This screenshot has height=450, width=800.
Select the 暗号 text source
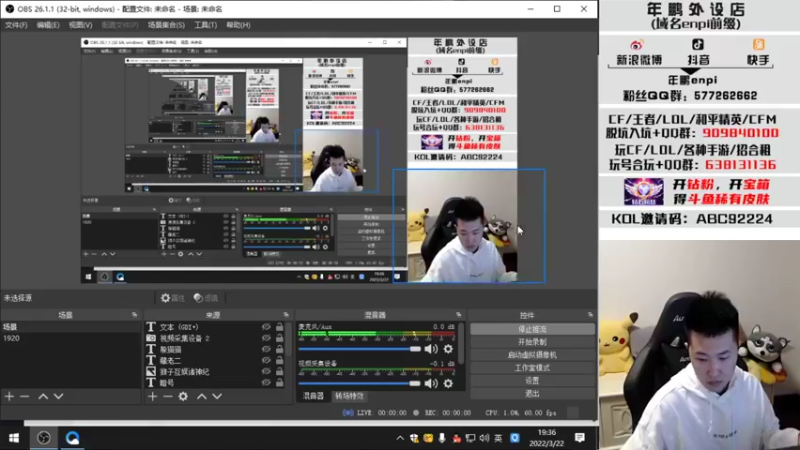(x=167, y=383)
